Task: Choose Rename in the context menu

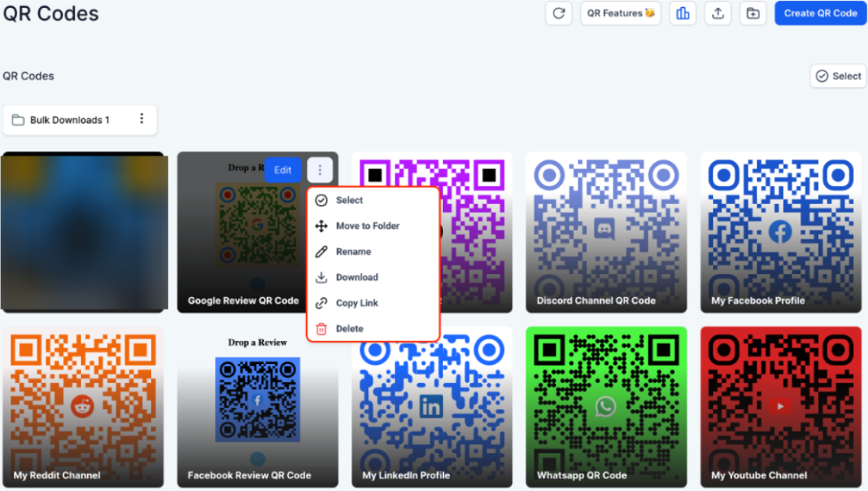Action: [x=373, y=251]
